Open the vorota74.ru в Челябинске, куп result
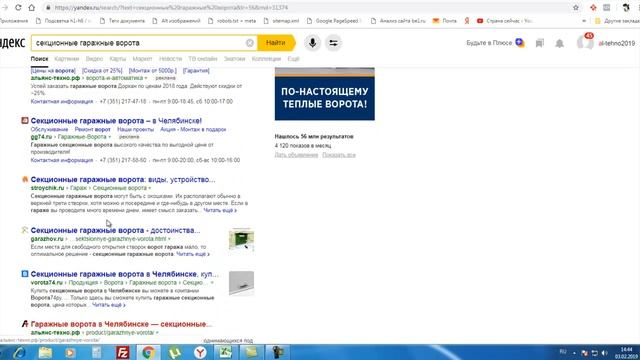640x360 pixels. tap(124, 274)
